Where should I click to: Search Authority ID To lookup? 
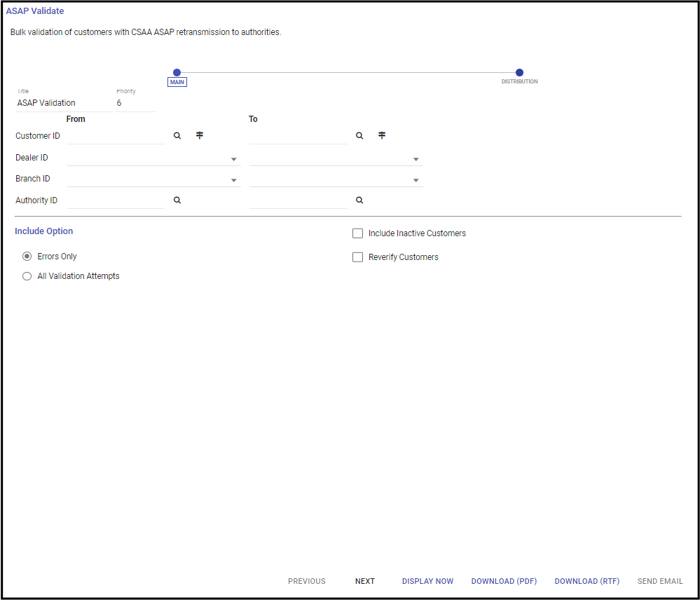(x=359, y=200)
